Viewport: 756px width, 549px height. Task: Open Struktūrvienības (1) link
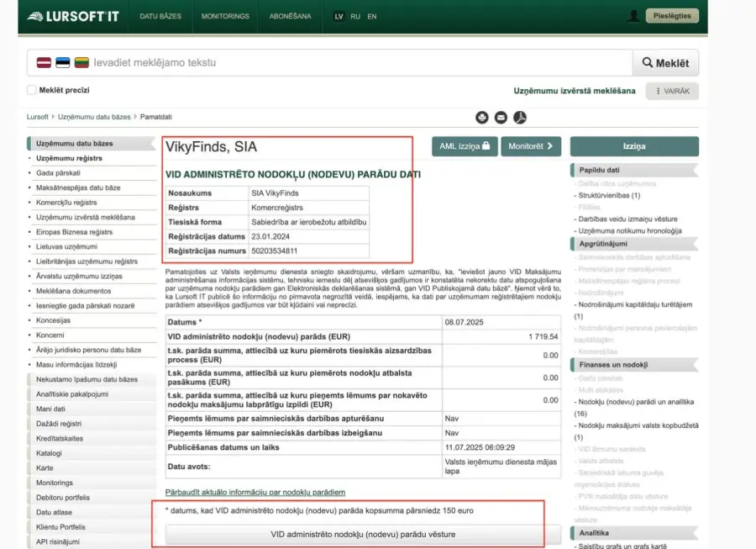click(610, 195)
